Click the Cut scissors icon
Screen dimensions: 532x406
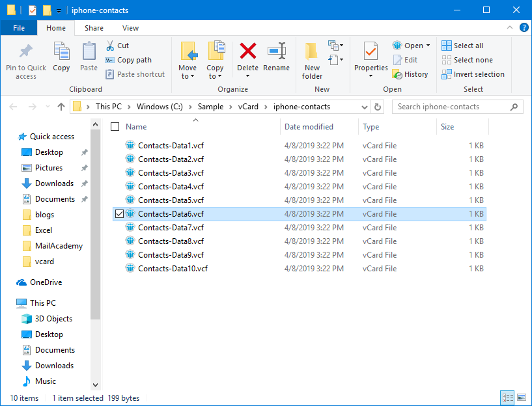(x=110, y=46)
